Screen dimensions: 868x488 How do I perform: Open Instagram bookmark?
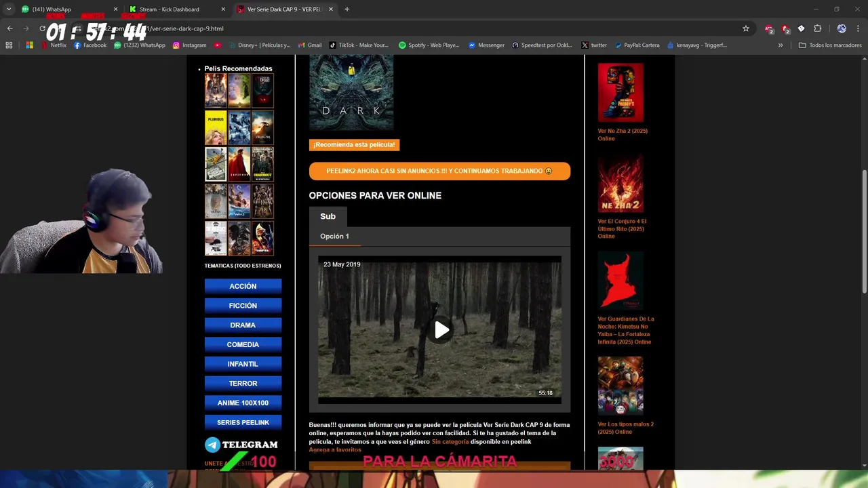coord(189,45)
